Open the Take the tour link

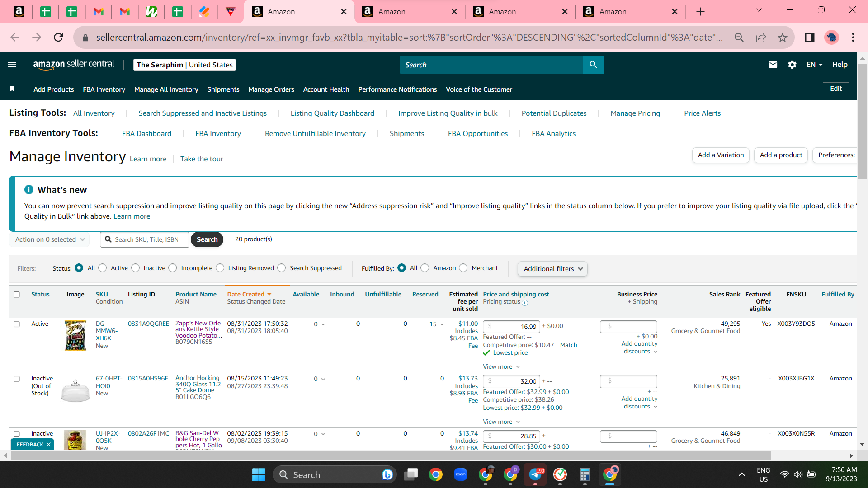pyautogui.click(x=202, y=159)
